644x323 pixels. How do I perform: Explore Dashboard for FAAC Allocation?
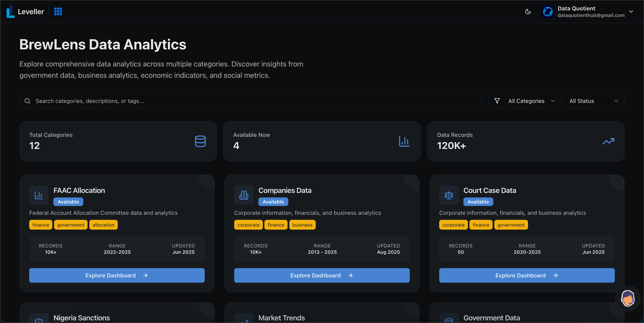pyautogui.click(x=117, y=276)
